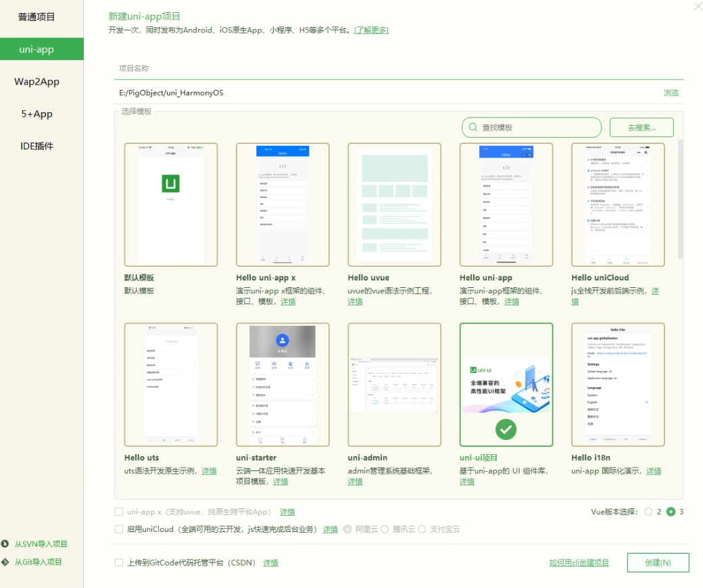Select the Hello uni-app x template thumbnail

[283, 205]
